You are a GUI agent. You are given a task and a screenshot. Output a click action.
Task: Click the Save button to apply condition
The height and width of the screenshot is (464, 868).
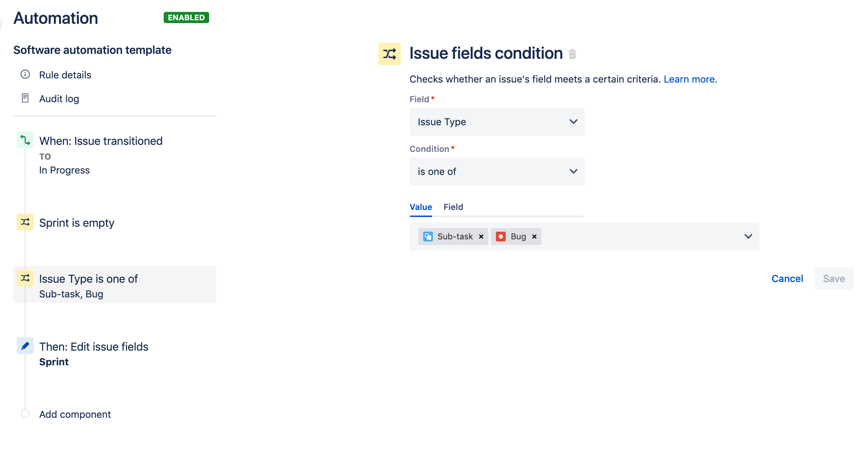pyautogui.click(x=834, y=279)
